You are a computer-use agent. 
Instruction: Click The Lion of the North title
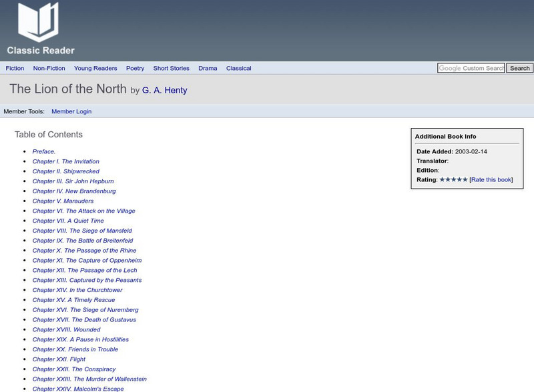[x=68, y=89]
